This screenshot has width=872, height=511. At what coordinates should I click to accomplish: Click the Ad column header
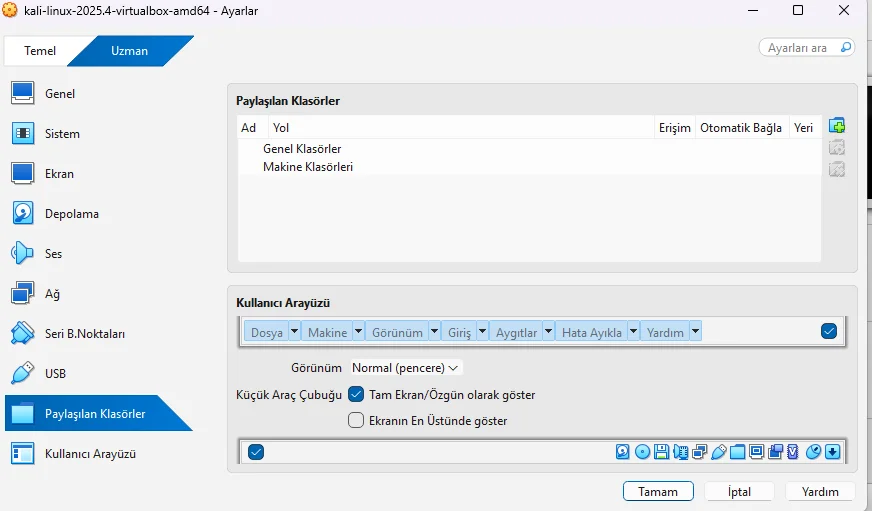pyautogui.click(x=253, y=127)
